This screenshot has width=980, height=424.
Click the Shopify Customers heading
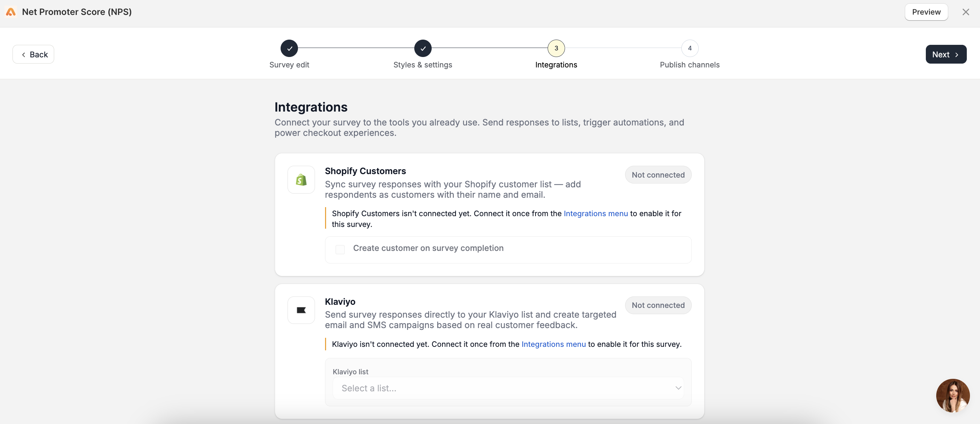tap(365, 171)
